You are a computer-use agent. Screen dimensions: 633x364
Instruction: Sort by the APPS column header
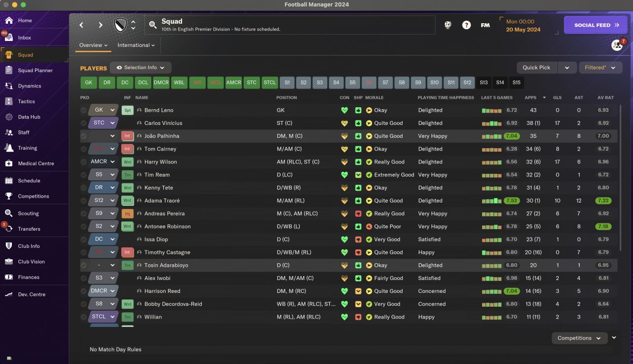click(531, 98)
